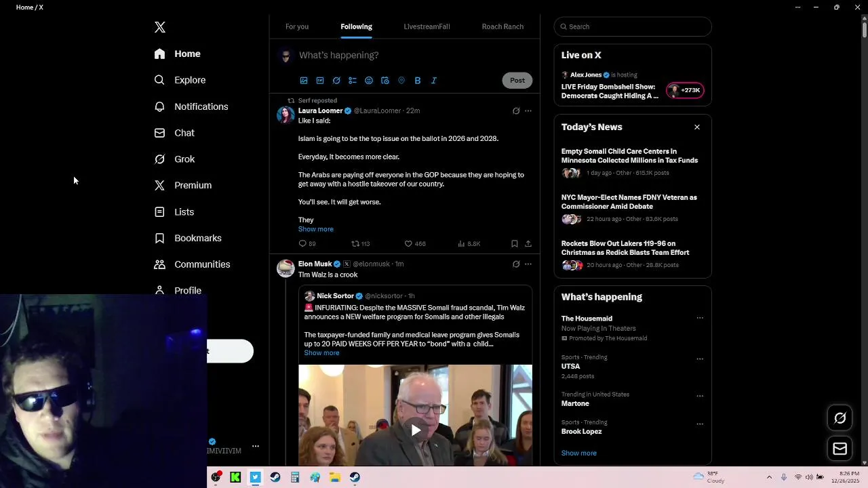The width and height of the screenshot is (868, 488).
Task: Open more options on Elon Musk post
Action: [x=528, y=264]
